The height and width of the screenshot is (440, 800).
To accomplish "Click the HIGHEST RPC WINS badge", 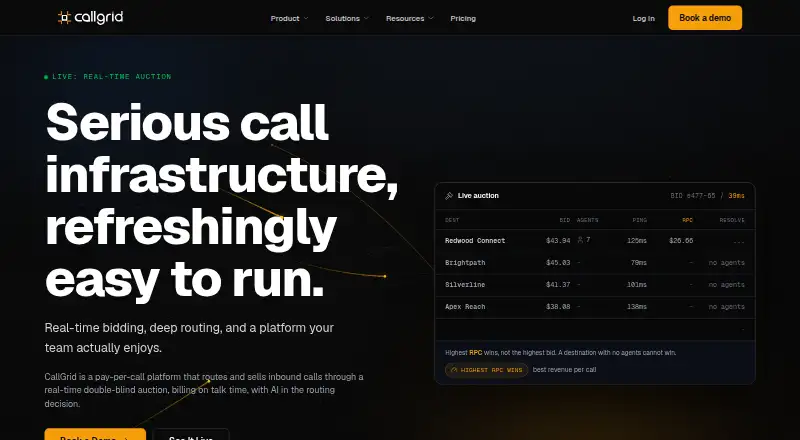I will [487, 370].
